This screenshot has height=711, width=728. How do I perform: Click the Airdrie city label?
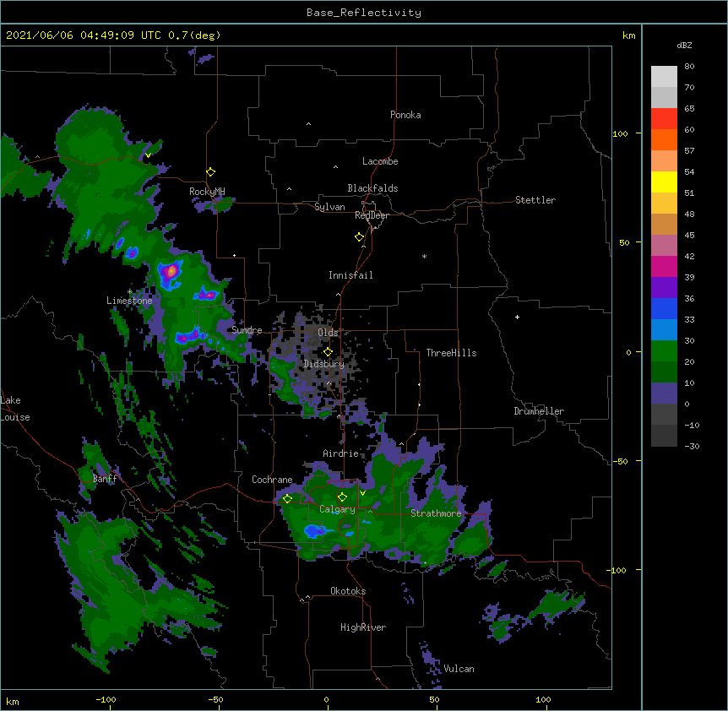click(341, 453)
